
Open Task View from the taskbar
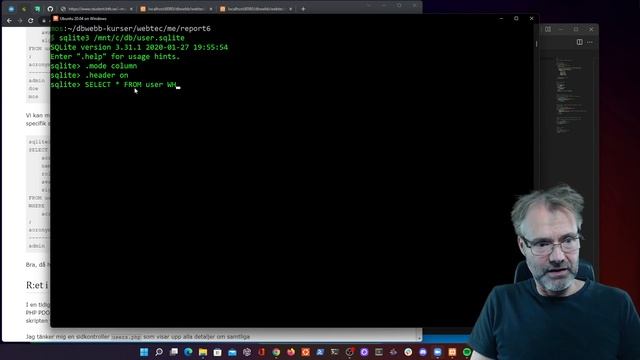tap(173, 352)
